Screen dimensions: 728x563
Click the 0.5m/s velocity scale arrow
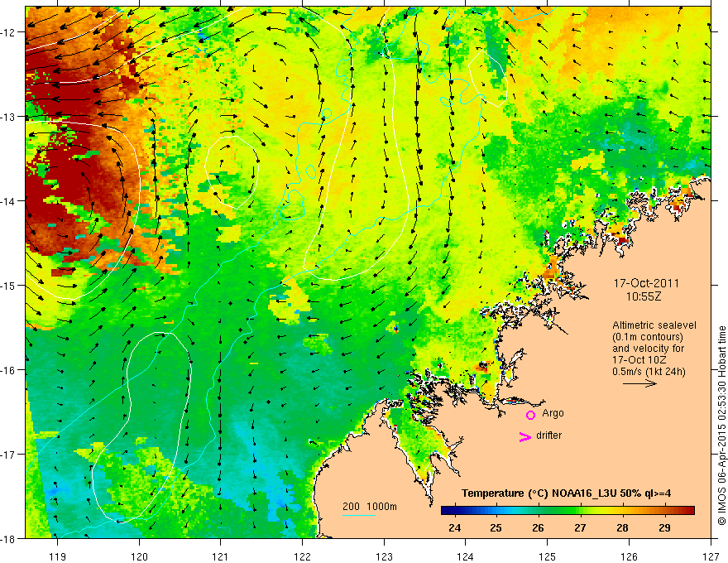click(639, 383)
